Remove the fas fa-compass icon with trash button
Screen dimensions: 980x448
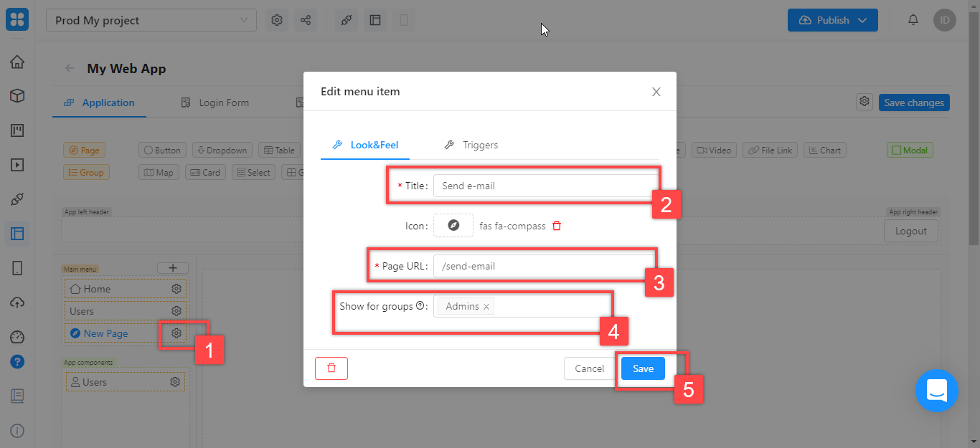[x=557, y=226]
